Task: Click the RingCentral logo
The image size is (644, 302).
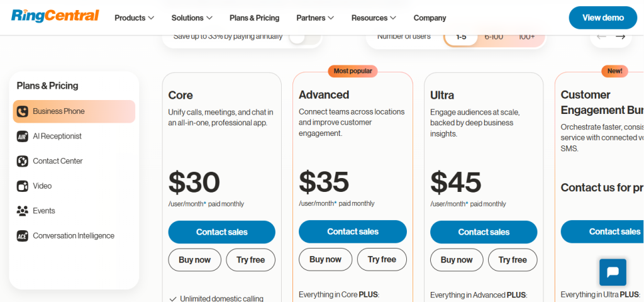Action: coord(55,16)
